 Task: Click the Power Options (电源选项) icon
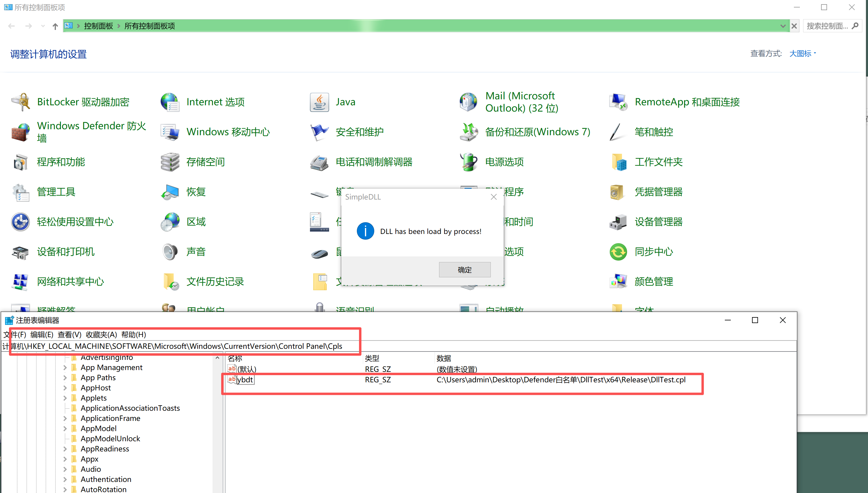468,162
